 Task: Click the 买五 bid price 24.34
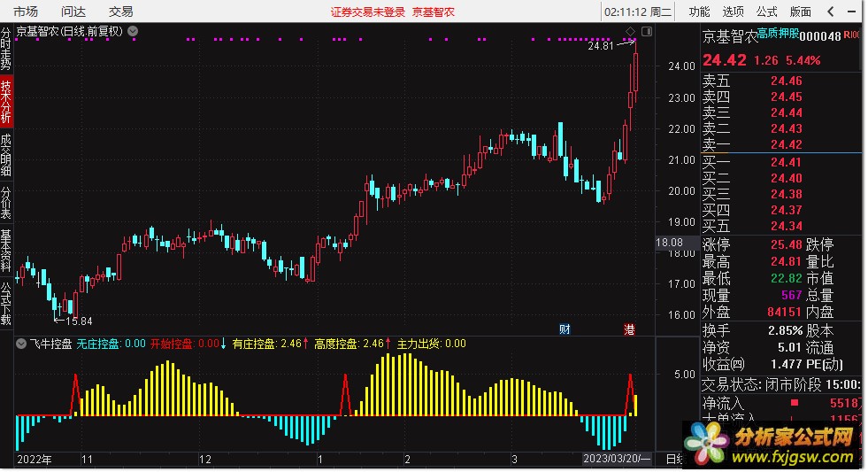click(x=786, y=226)
